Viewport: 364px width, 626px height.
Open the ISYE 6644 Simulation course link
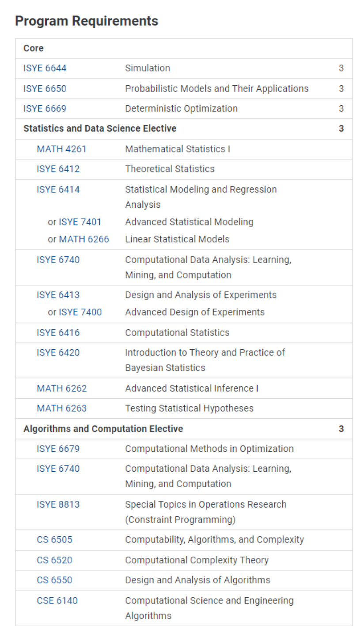[x=45, y=68]
